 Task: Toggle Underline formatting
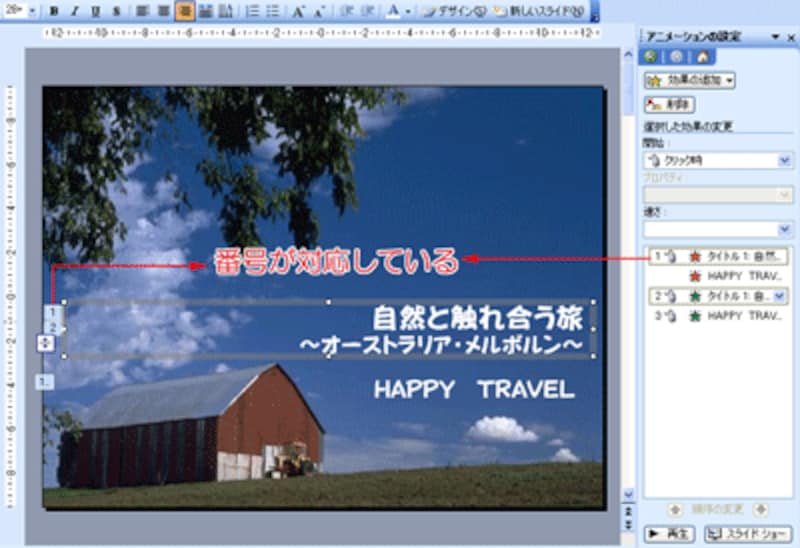(95, 11)
